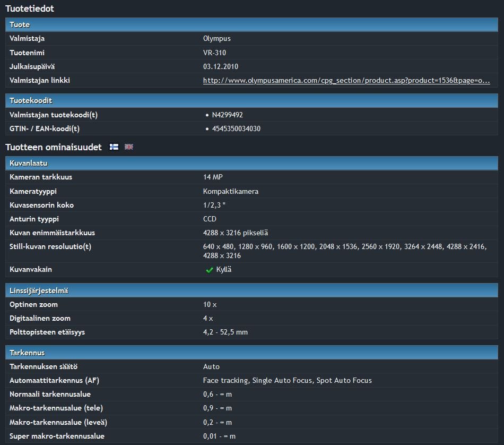This screenshot has width=504, height=445.
Task: Click the Valmistaja label
Action: click(27, 39)
